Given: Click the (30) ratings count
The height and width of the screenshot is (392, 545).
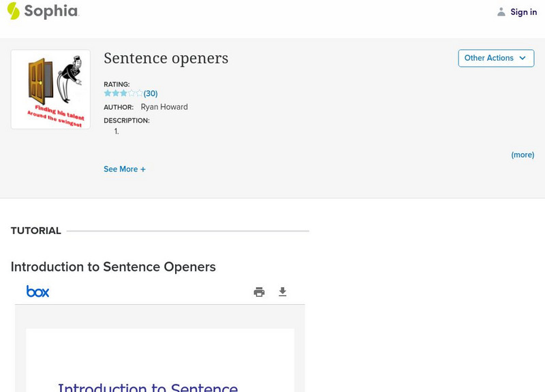Looking at the screenshot, I should click(x=151, y=93).
